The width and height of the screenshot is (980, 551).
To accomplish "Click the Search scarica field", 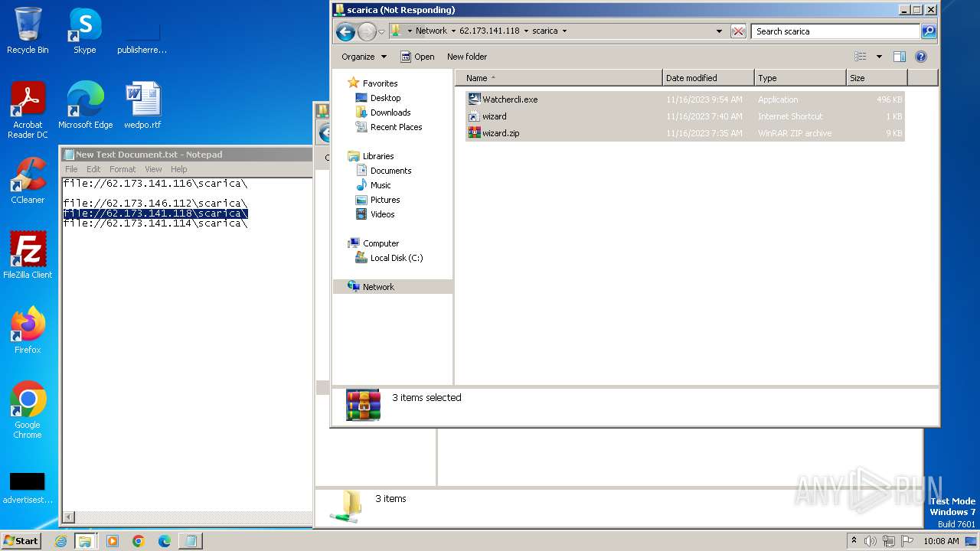I will [x=836, y=31].
